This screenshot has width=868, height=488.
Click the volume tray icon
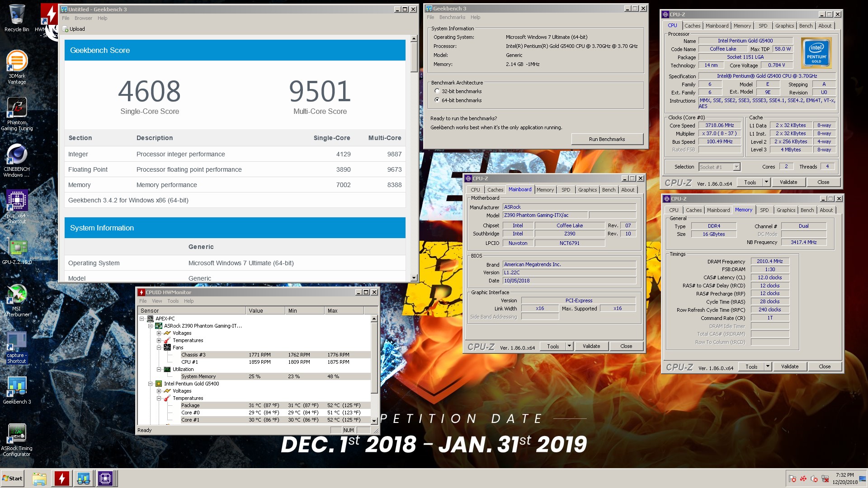(815, 479)
